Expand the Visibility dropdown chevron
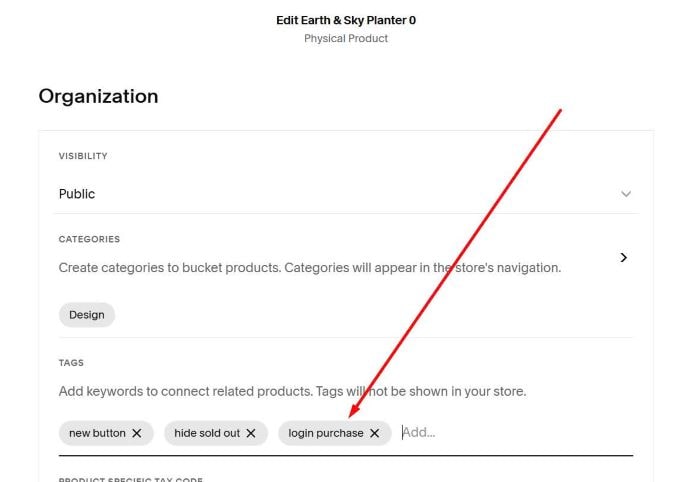This screenshot has height=482, width=700. pyautogui.click(x=626, y=194)
